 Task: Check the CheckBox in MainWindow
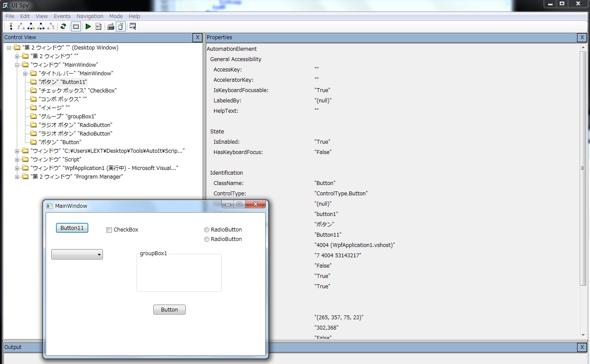coord(109,230)
